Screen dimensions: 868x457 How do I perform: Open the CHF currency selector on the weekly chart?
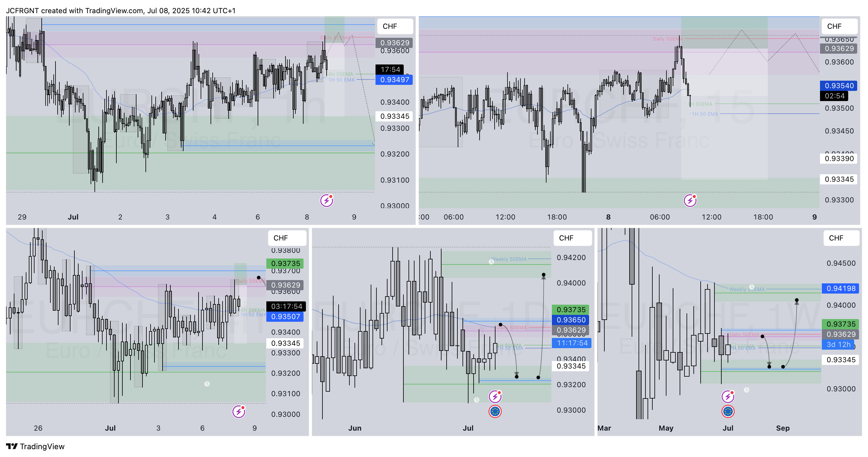(841, 238)
